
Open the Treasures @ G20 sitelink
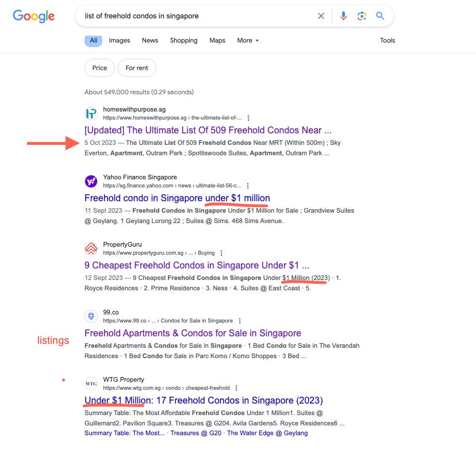pos(196,433)
